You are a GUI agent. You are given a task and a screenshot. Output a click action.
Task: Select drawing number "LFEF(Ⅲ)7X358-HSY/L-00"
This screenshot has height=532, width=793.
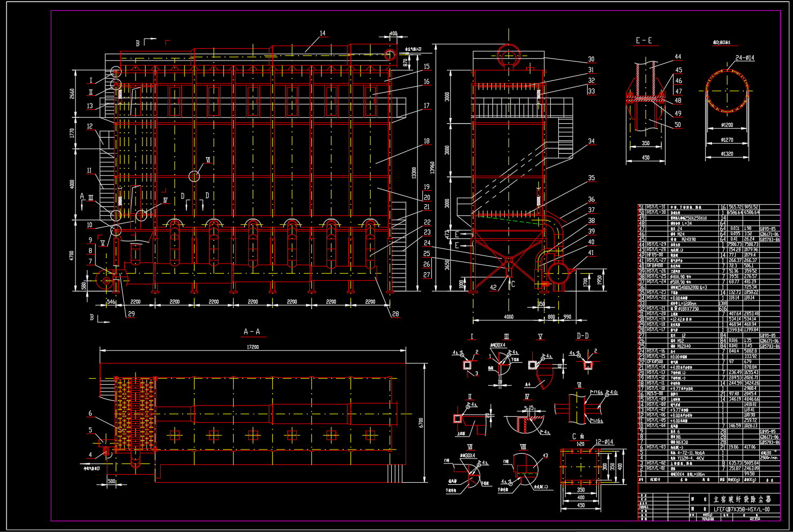[x=742, y=509]
